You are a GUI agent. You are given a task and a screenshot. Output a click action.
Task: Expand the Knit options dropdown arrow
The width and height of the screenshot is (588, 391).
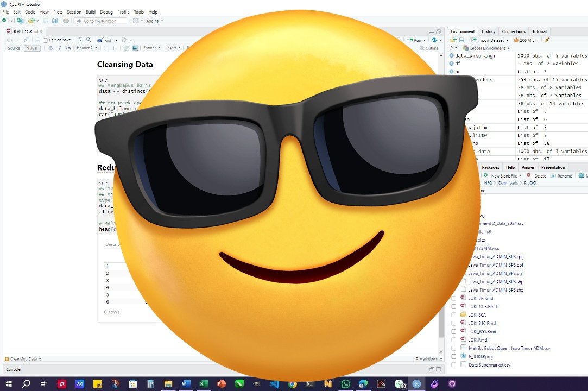coord(116,40)
